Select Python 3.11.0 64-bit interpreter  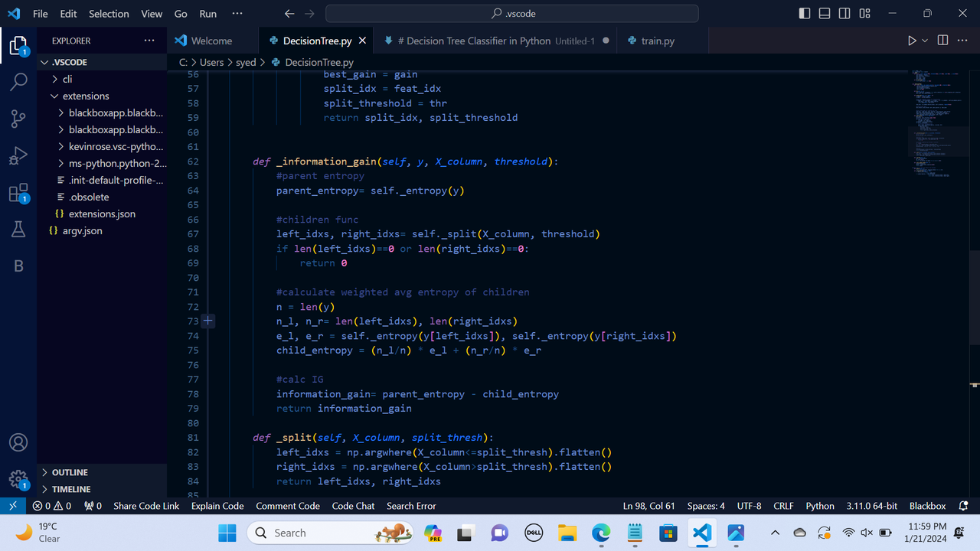872,506
